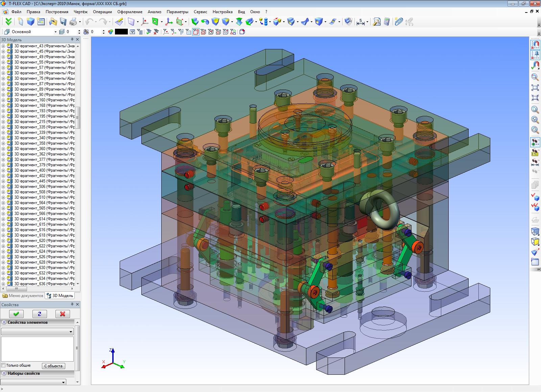Open the Свойства элементов combo box
Image resolution: width=541 pixels, height=392 pixels.
37,332
